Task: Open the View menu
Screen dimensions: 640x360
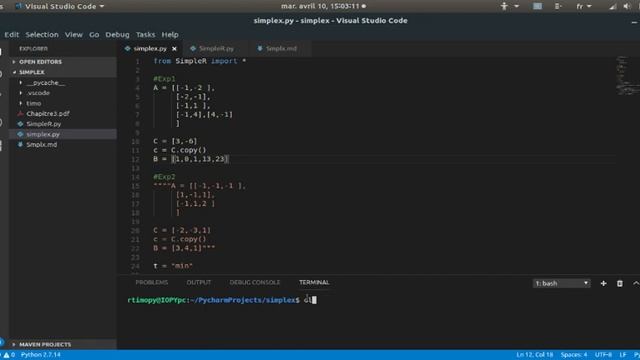Action: point(73,35)
